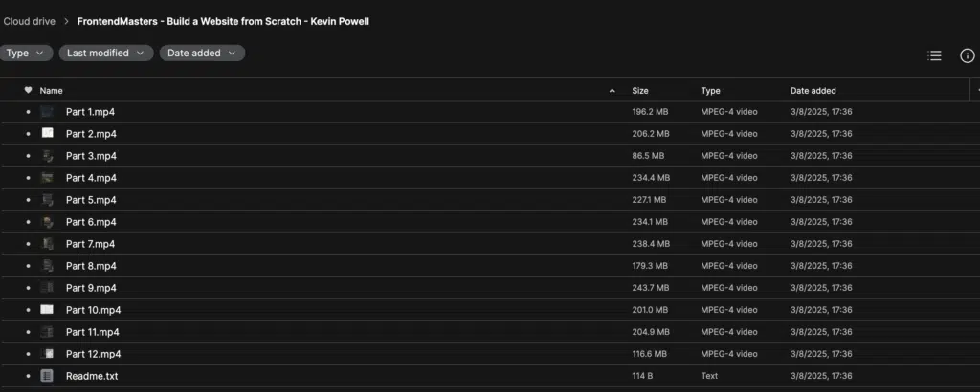Reverse sort order with Name arrow
This screenshot has height=392, width=980.
612,91
